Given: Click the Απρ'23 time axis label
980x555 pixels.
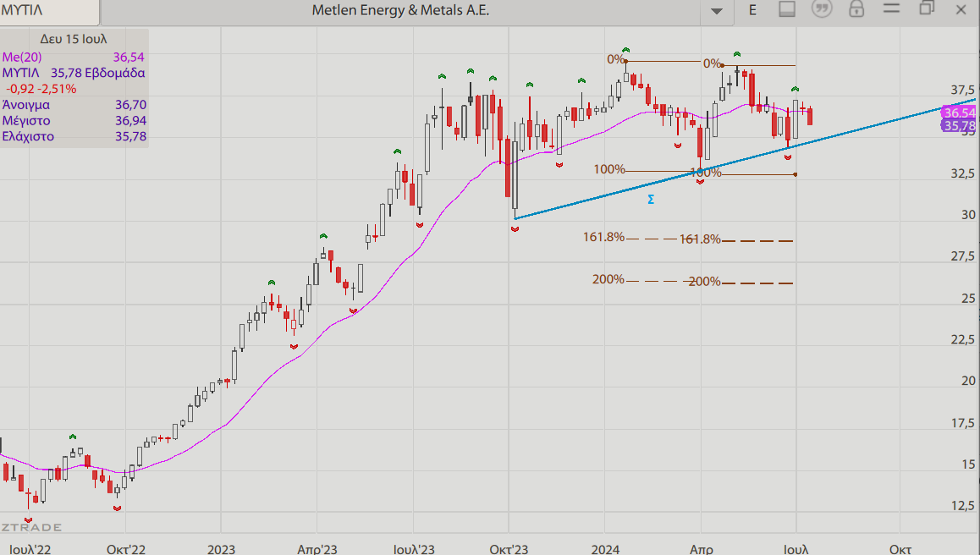Looking at the screenshot, I should (x=317, y=549).
